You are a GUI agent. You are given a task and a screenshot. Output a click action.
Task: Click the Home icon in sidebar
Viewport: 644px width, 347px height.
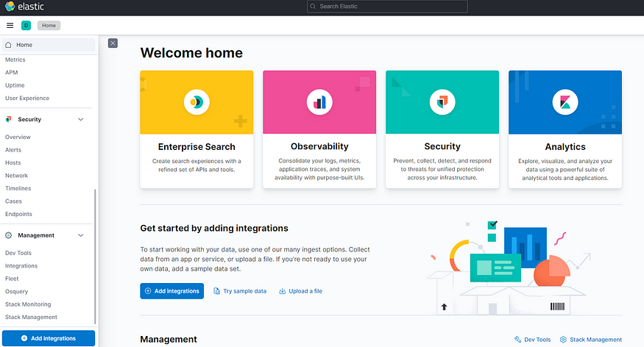pyautogui.click(x=8, y=45)
